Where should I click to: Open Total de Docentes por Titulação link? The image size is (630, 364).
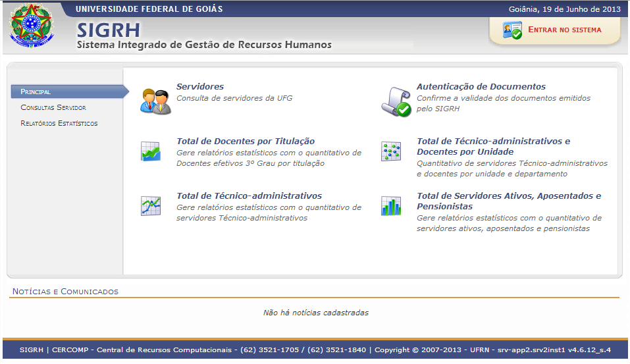246,141
